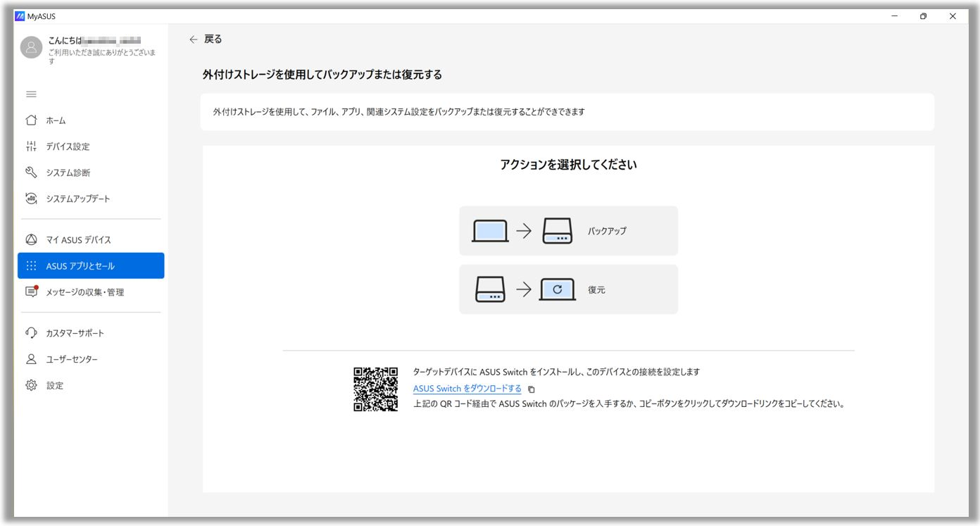The height and width of the screenshot is (526, 980).
Task: Click the システム診断 wrench icon
Action: (x=31, y=173)
